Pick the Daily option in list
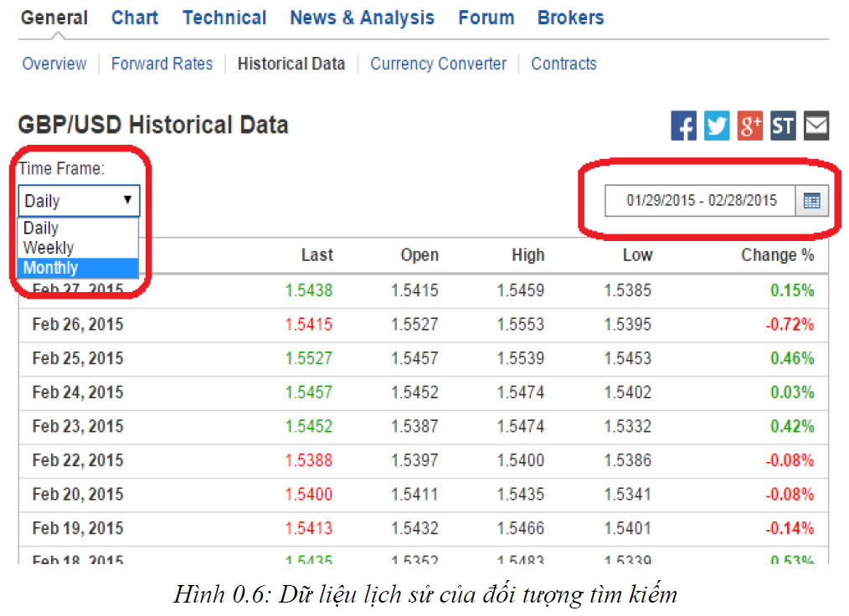The width and height of the screenshot is (849, 616). click(x=41, y=228)
